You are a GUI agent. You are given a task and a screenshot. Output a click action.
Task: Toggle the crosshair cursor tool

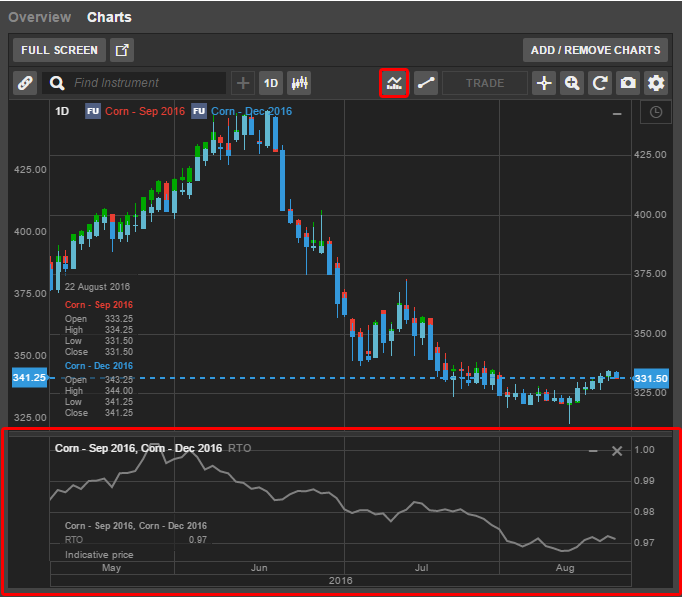543,83
